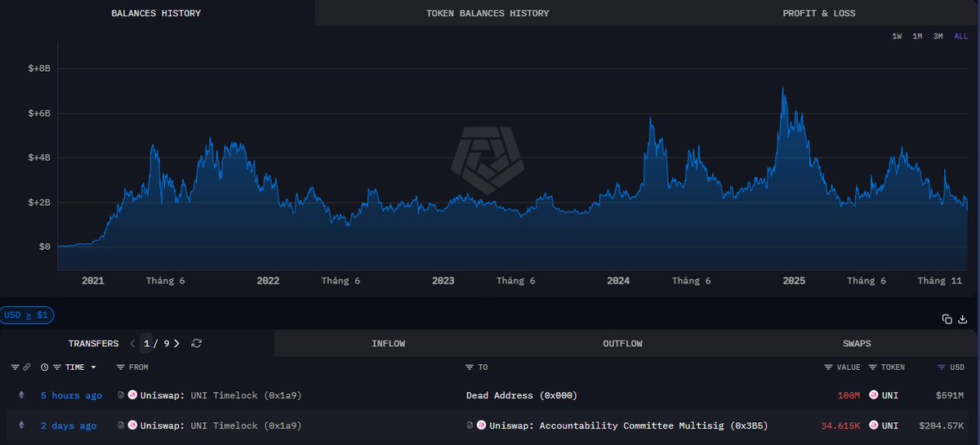
Task: Toggle TIME column sort arrow
Action: 92,367
